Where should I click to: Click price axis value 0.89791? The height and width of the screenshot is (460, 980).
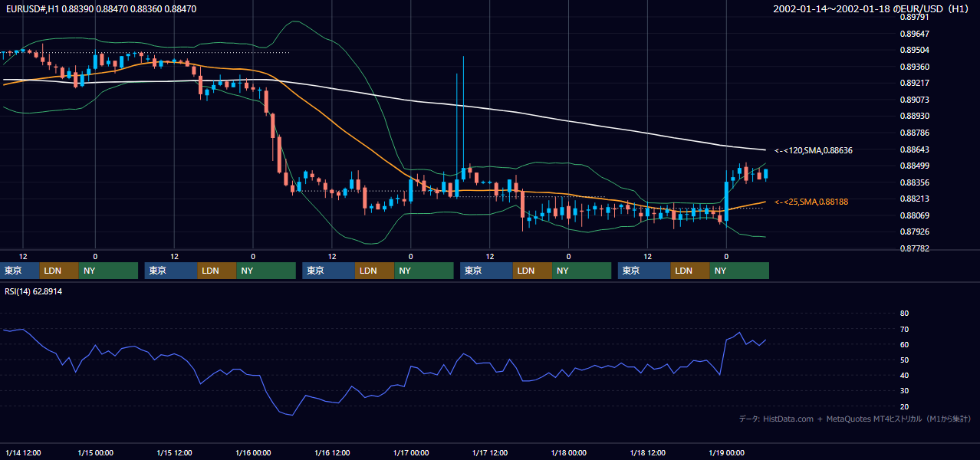pyautogui.click(x=913, y=17)
